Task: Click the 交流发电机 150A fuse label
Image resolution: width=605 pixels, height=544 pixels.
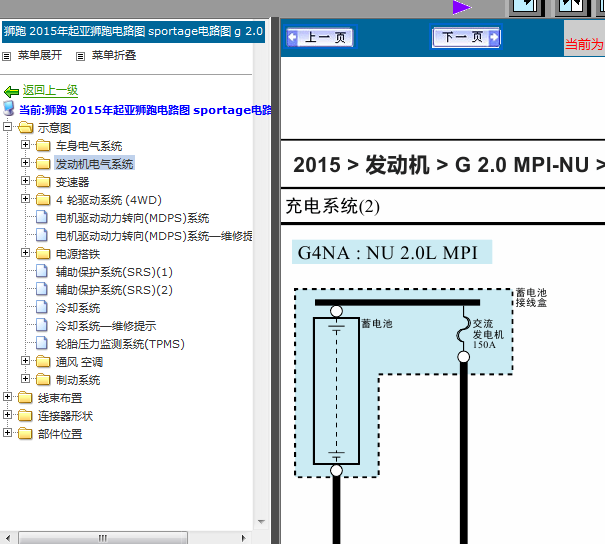Action: tap(488, 334)
